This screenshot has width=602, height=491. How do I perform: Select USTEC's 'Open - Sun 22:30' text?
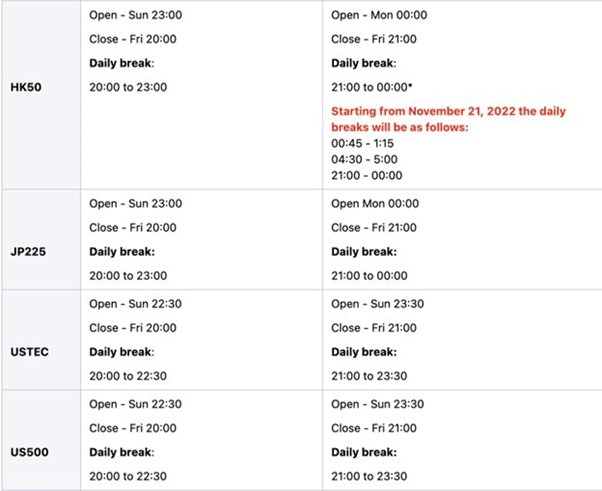coord(135,305)
